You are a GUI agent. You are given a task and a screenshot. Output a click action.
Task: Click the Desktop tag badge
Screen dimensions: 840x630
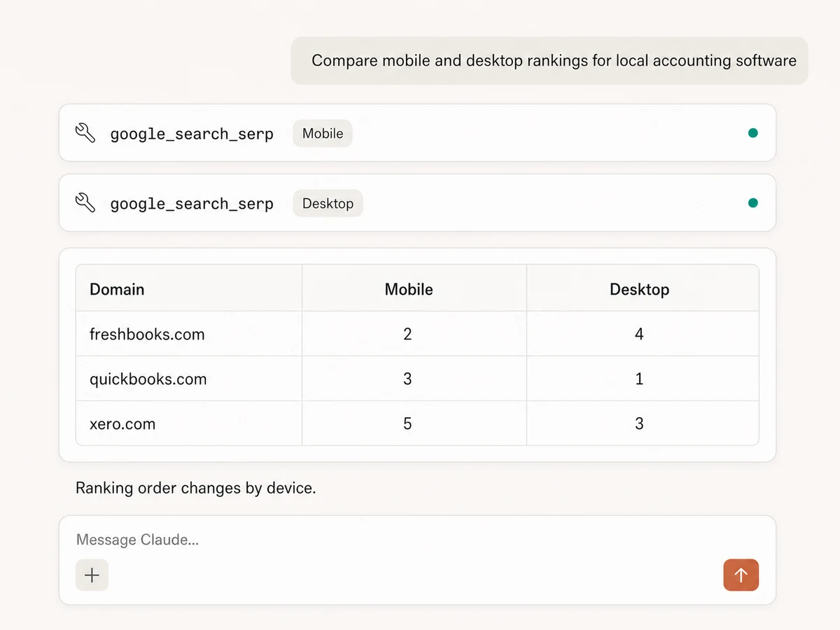328,203
